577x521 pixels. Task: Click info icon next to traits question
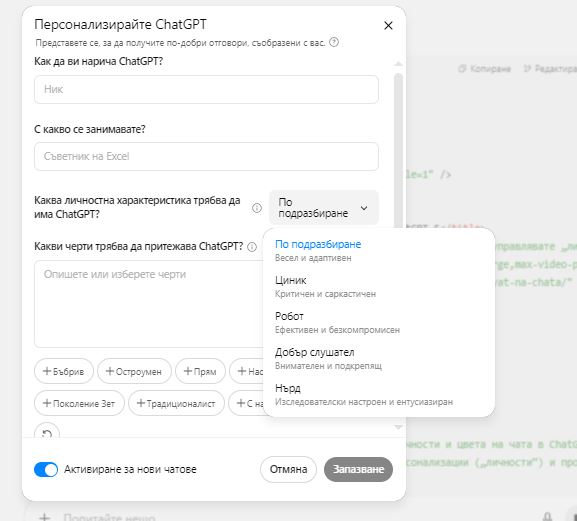click(x=252, y=247)
